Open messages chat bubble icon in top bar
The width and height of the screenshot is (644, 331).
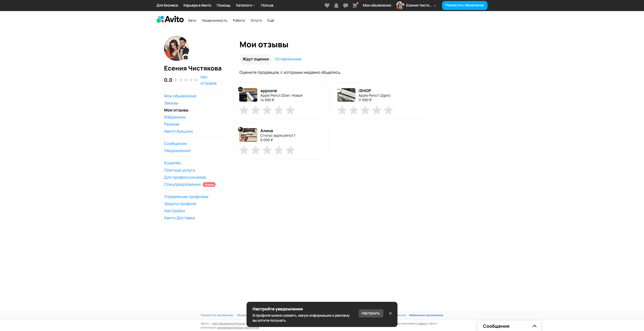346,6
